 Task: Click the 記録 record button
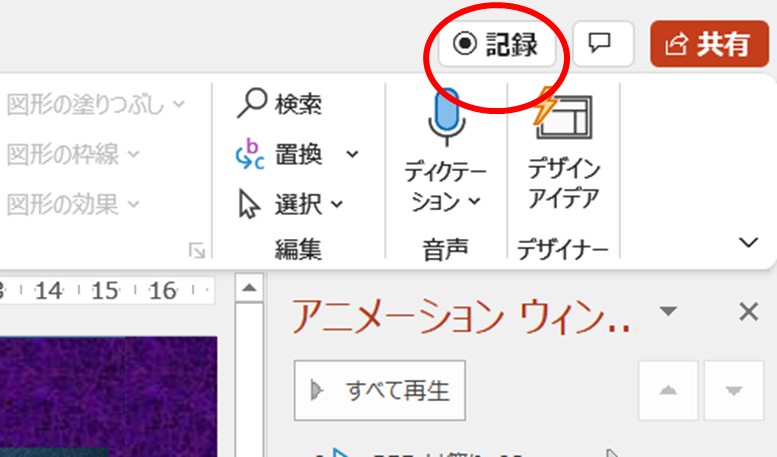coord(496,44)
